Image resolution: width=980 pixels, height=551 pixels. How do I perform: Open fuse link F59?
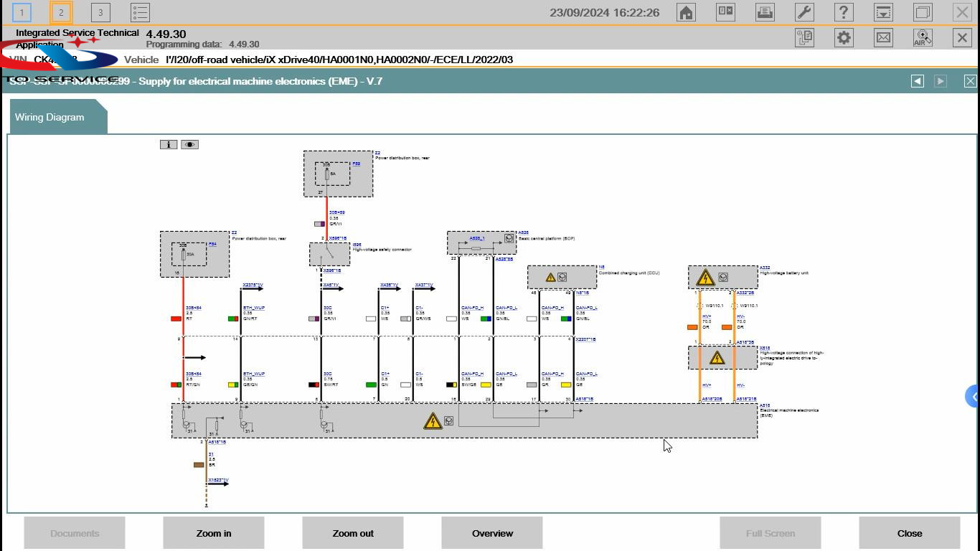point(357,164)
